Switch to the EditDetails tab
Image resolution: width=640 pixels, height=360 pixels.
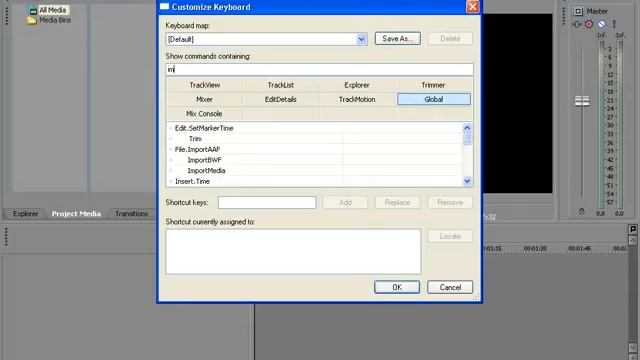(281, 99)
